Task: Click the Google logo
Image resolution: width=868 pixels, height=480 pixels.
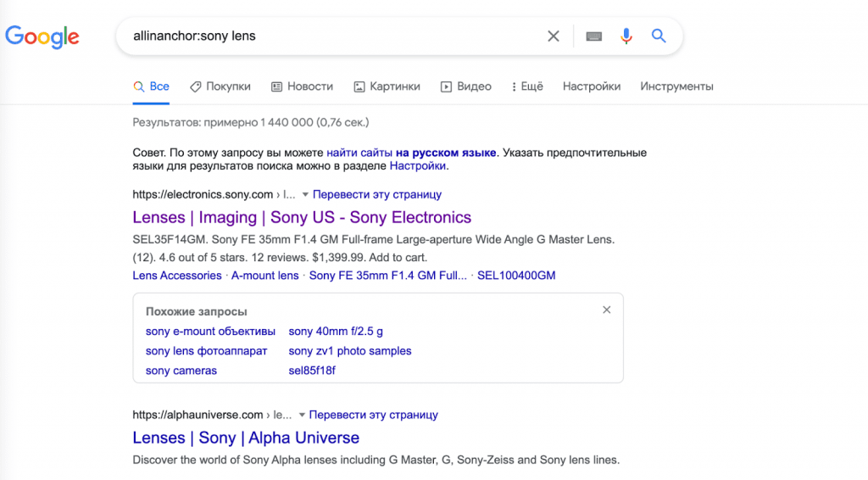Action: point(42,36)
